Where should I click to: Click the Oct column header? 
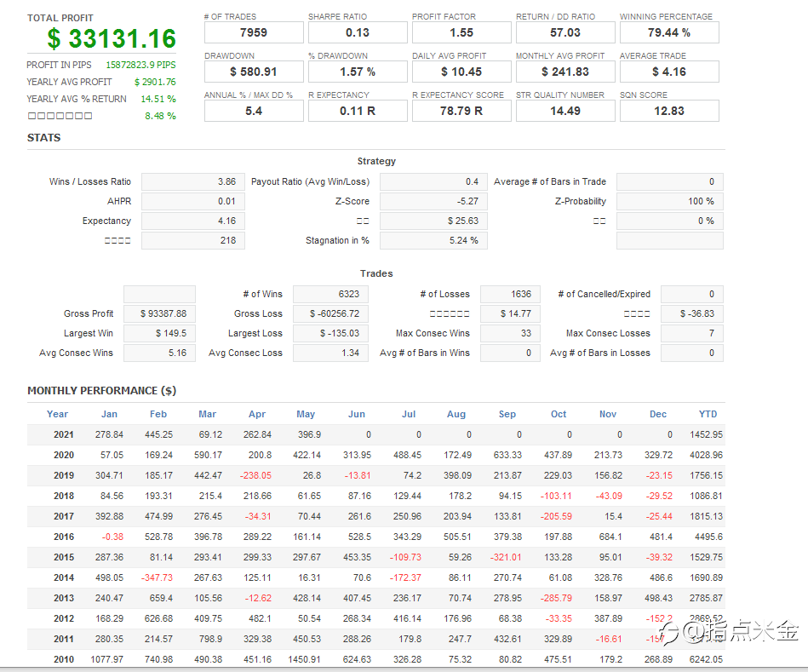pyautogui.click(x=559, y=414)
